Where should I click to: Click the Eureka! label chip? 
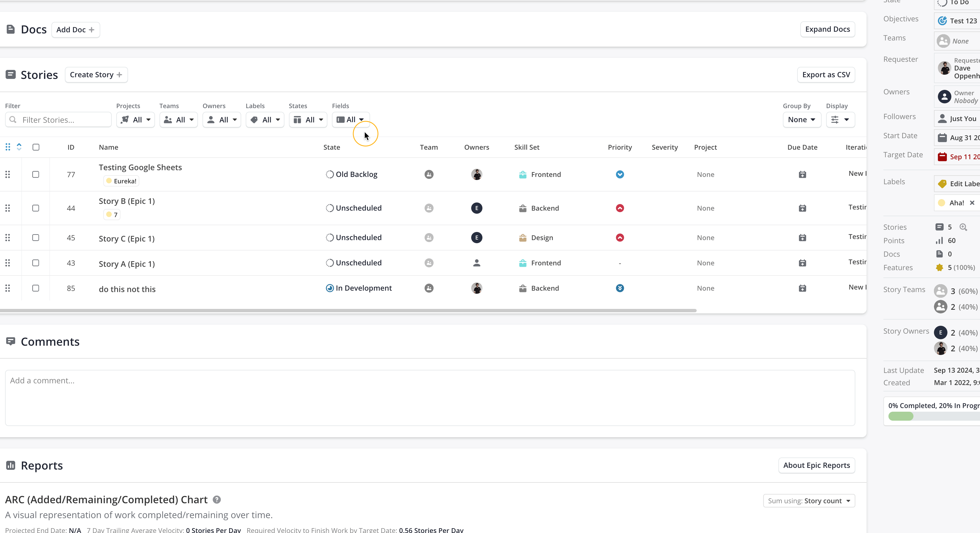[121, 181]
